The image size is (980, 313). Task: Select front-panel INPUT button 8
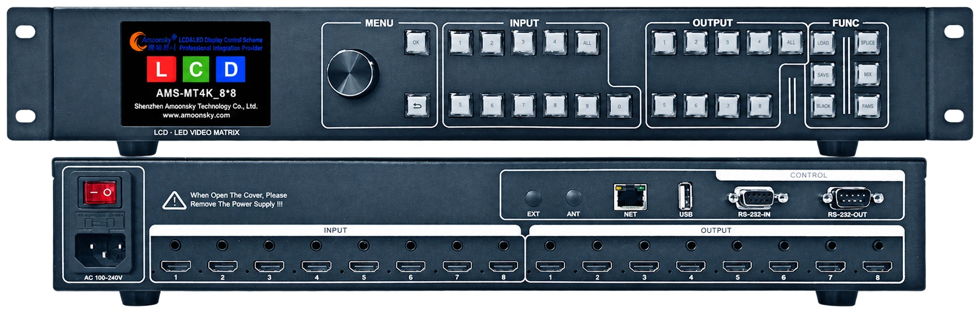[x=555, y=105]
